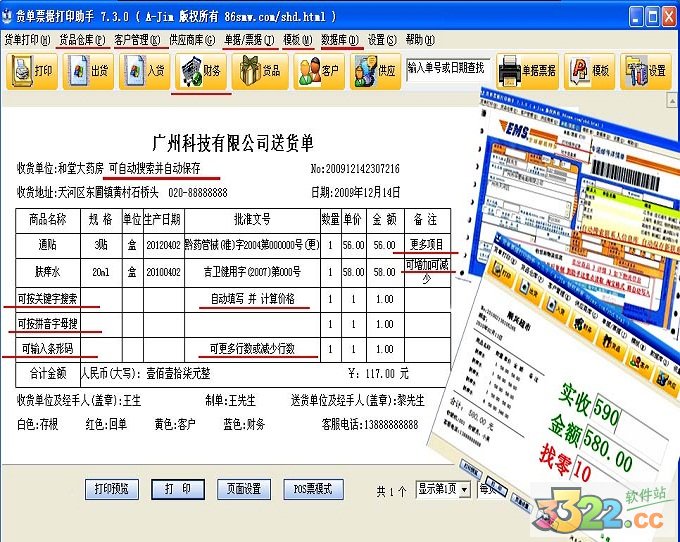Click the 页面设置 button

point(244,489)
